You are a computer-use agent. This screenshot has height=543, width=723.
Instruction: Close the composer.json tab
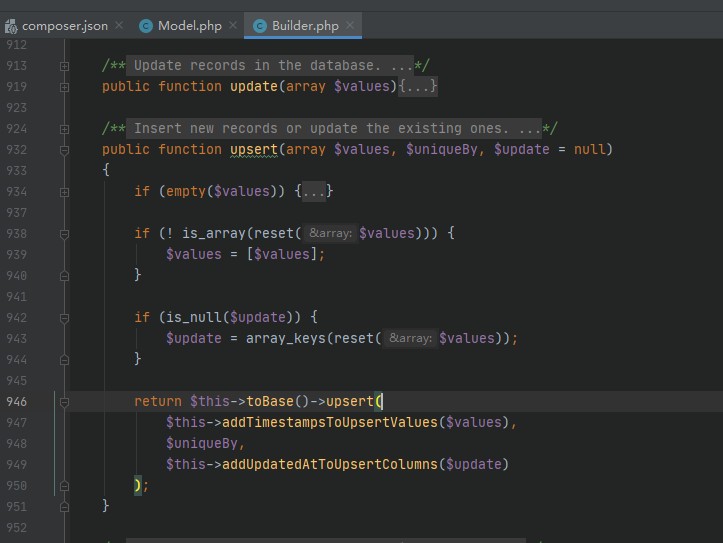coord(119,25)
